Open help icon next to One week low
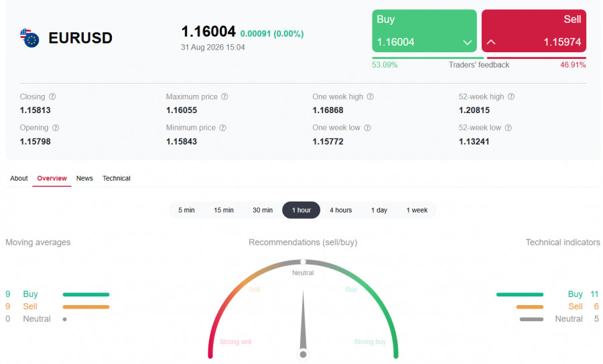603x364 pixels. point(367,128)
